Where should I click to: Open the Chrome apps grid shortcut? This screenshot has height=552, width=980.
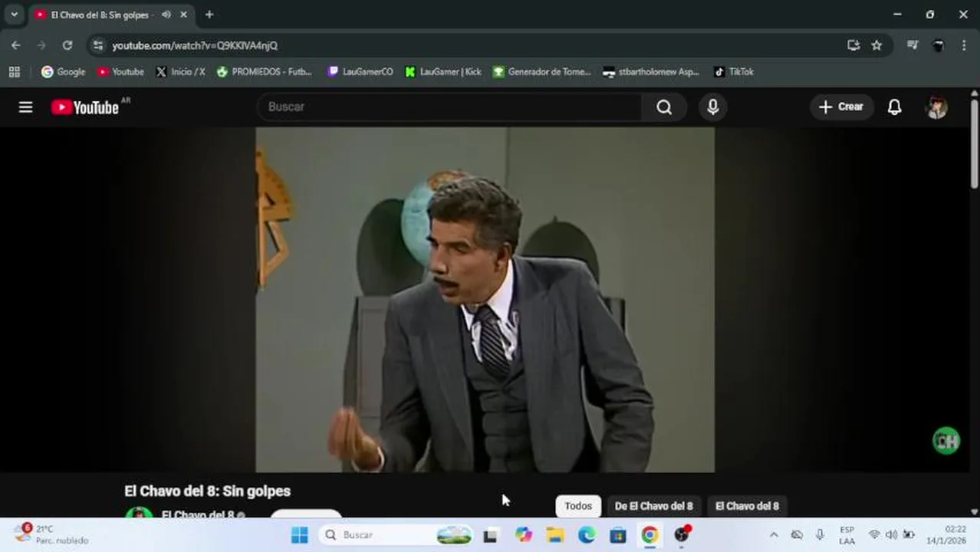(14, 71)
